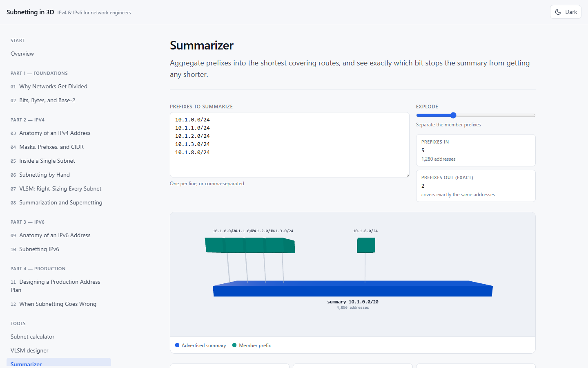Click the green Member prefix legend dot
588x368 pixels.
[234, 345]
